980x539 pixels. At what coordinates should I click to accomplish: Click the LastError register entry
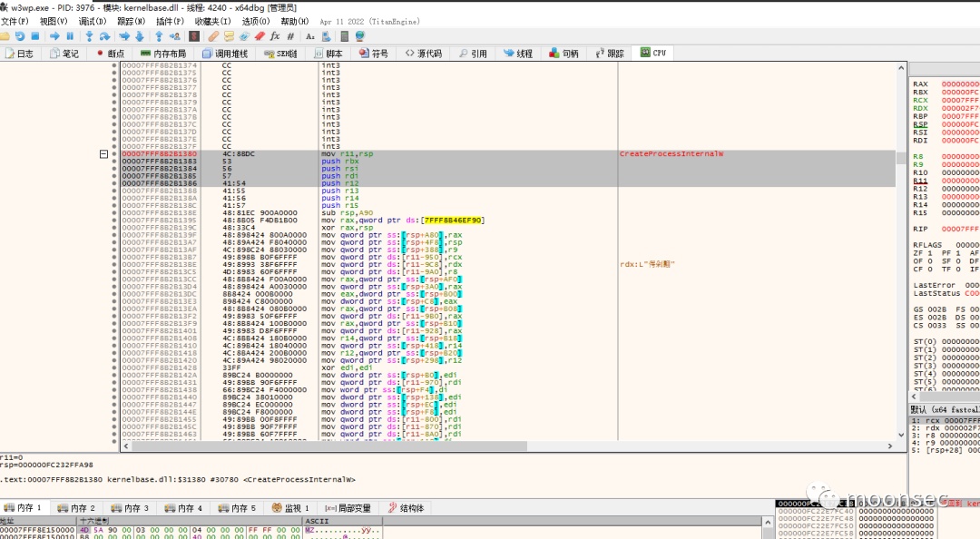click(x=946, y=285)
